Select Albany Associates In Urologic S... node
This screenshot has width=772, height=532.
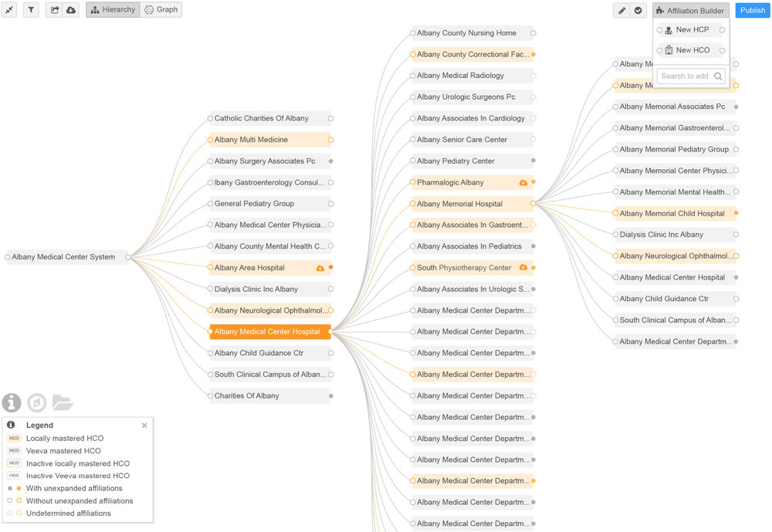click(473, 289)
